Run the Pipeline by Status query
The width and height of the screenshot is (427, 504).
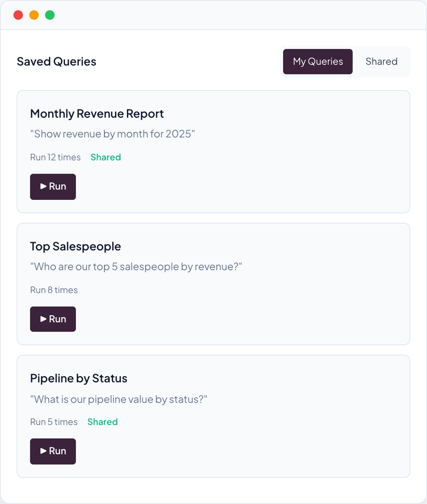pos(53,451)
